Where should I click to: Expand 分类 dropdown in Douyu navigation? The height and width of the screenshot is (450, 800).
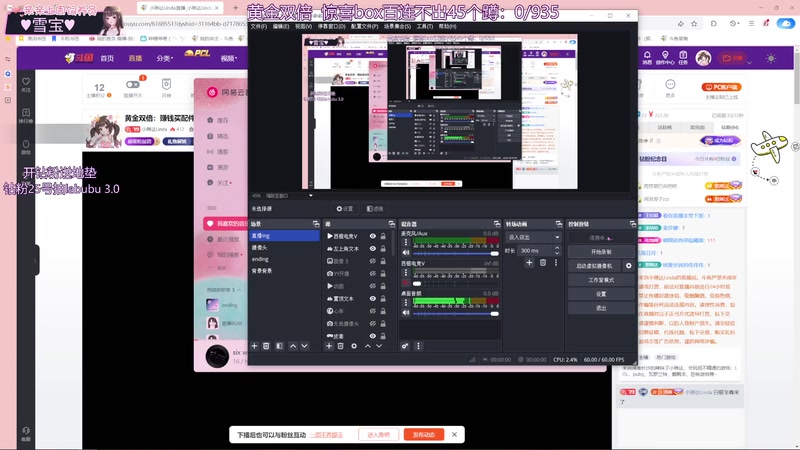(165, 58)
